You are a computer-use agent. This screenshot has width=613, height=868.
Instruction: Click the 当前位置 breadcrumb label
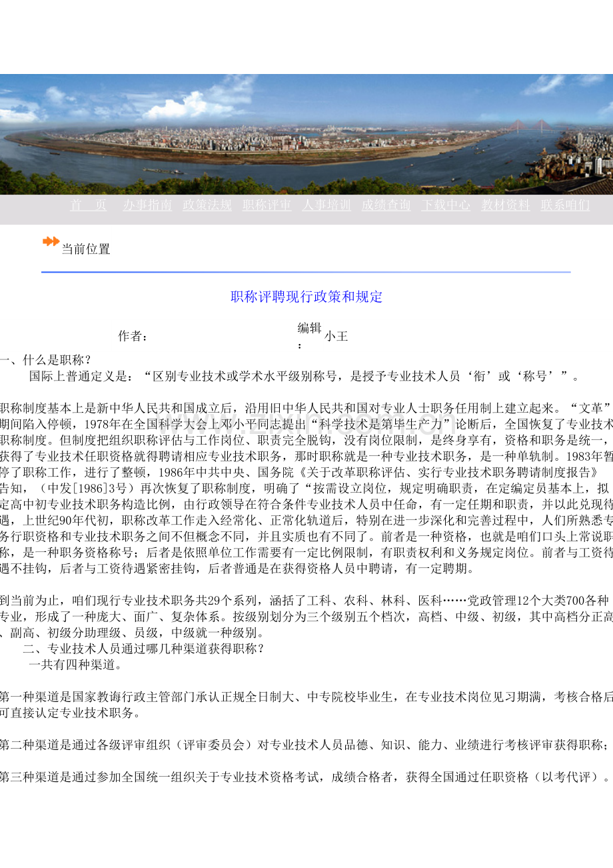pos(86,249)
